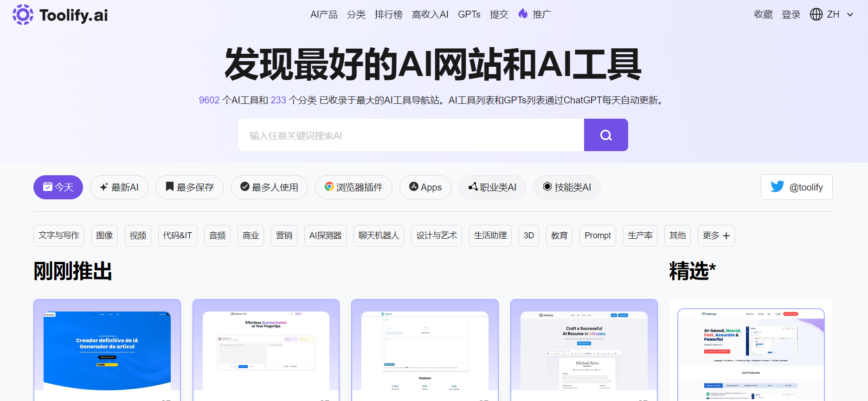Click the 233 categories count link

point(278,100)
